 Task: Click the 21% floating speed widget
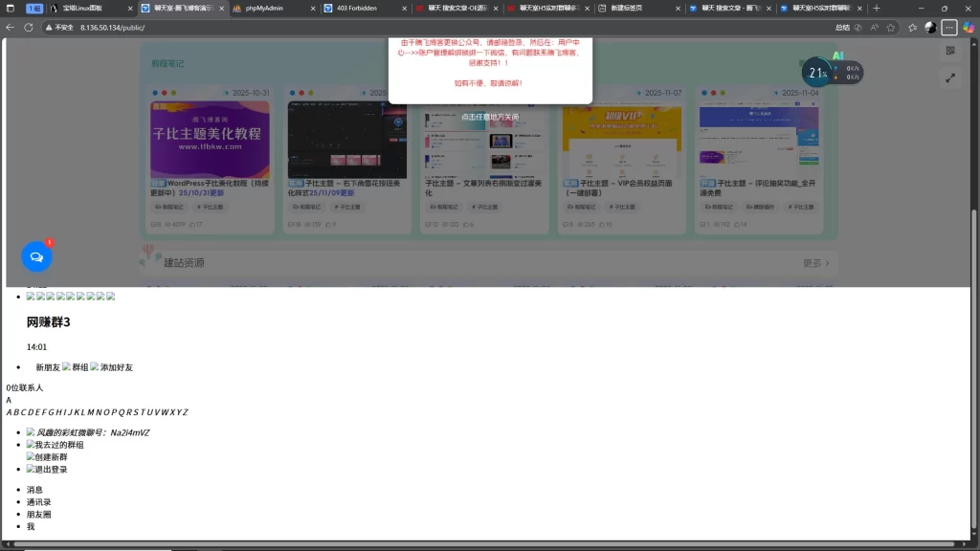817,73
